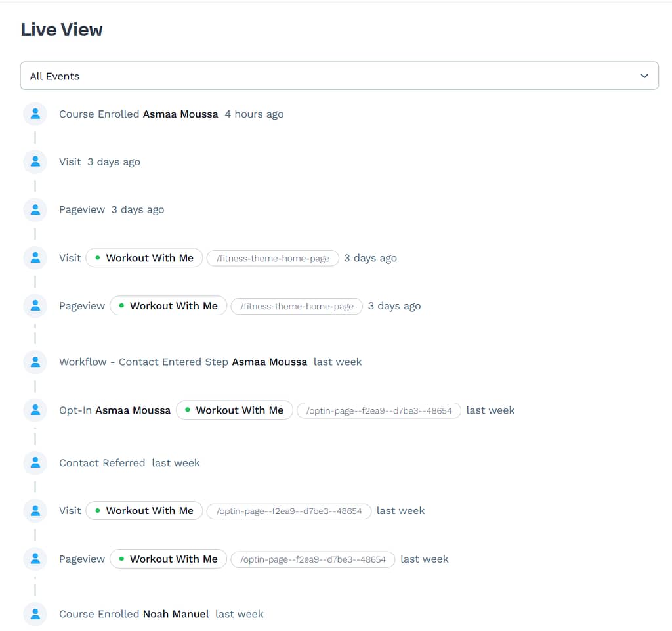
Task: Click avatar icon for Workflow Contact Entered Step
Action: [x=35, y=362]
